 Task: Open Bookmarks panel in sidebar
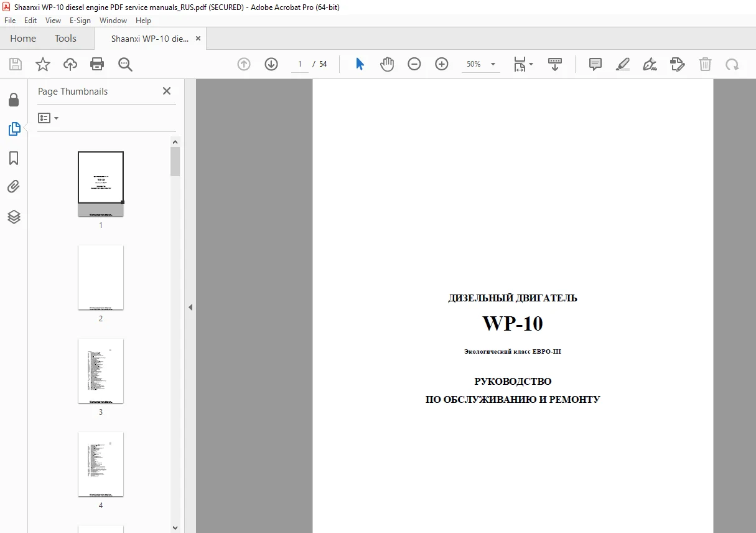[14, 158]
